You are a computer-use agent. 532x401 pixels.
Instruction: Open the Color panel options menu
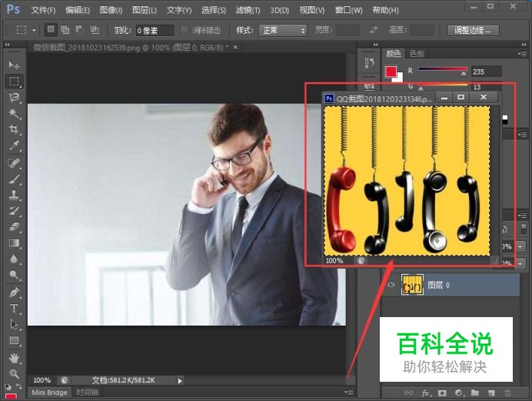(x=522, y=54)
